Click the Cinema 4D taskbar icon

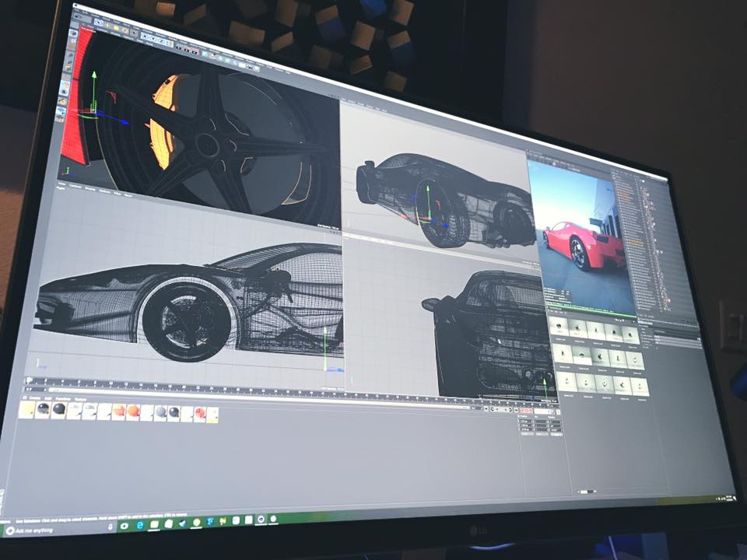pos(261,519)
